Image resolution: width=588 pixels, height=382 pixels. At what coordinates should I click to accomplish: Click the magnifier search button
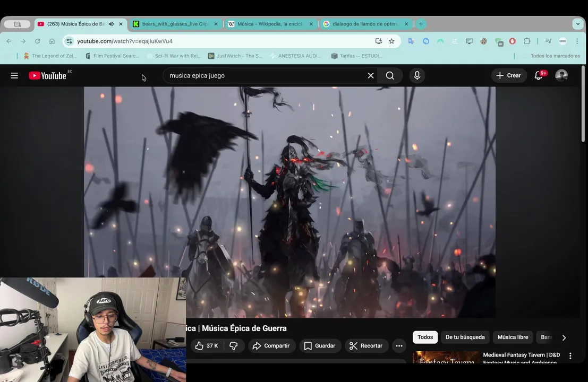tap(390, 76)
